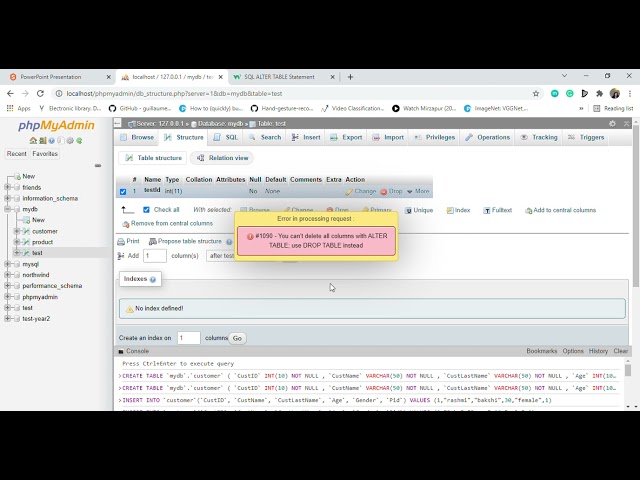Click the create index columns count field
This screenshot has height=480, width=640.
[x=189, y=338]
